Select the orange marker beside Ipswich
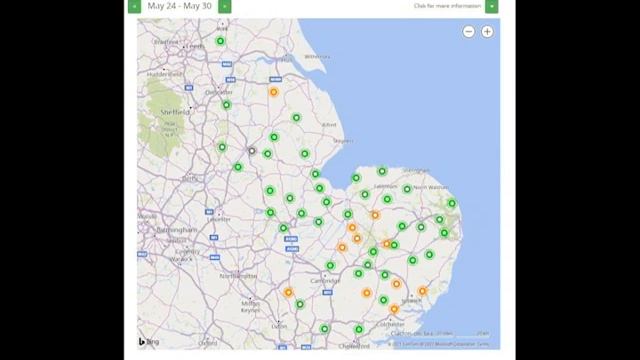640x360 pixels. click(x=422, y=291)
